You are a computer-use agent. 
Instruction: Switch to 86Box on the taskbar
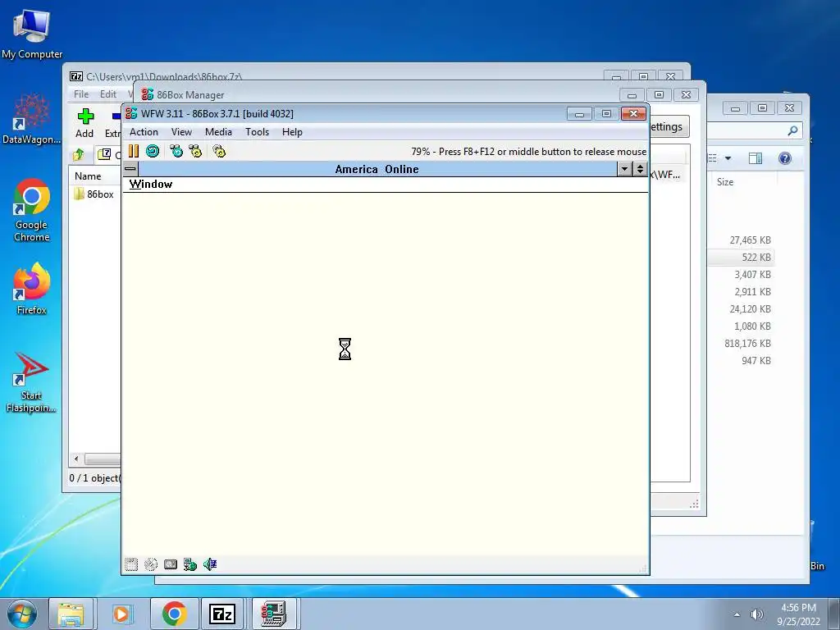pos(274,614)
